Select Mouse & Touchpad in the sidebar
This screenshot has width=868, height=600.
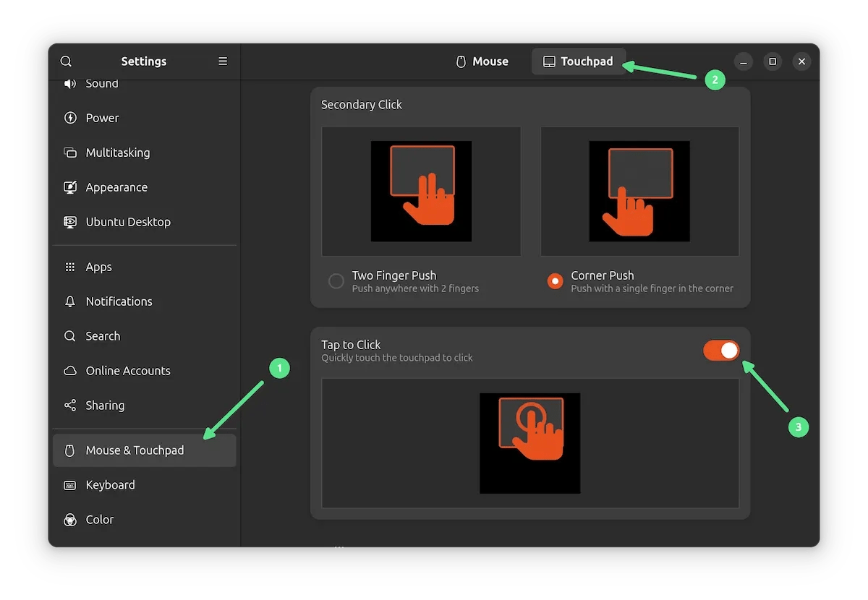pyautogui.click(x=134, y=450)
